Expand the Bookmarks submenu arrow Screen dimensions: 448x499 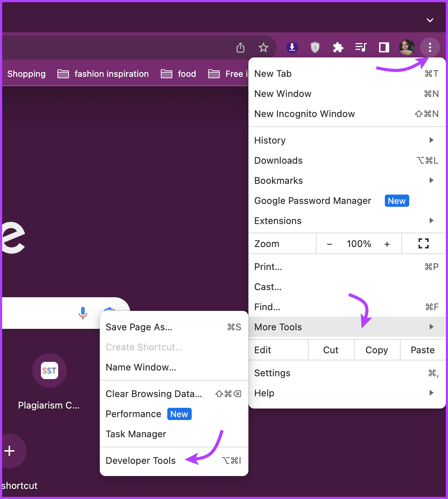pos(431,180)
